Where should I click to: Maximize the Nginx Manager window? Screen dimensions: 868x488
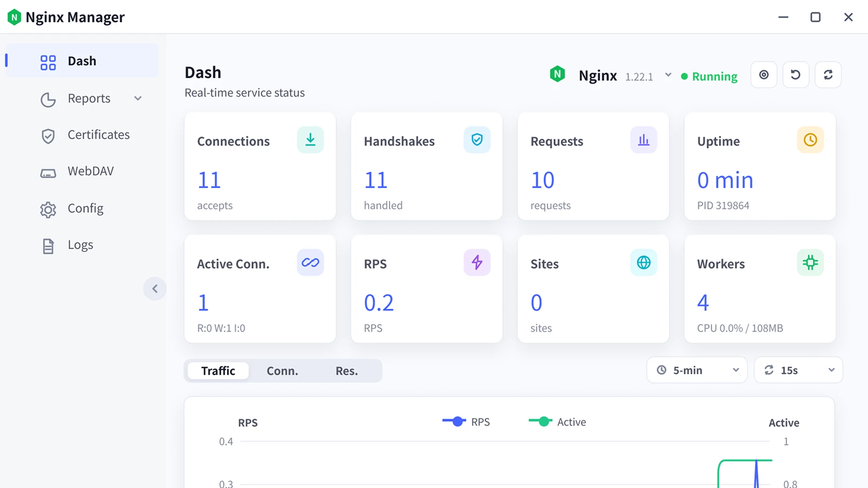(x=815, y=17)
